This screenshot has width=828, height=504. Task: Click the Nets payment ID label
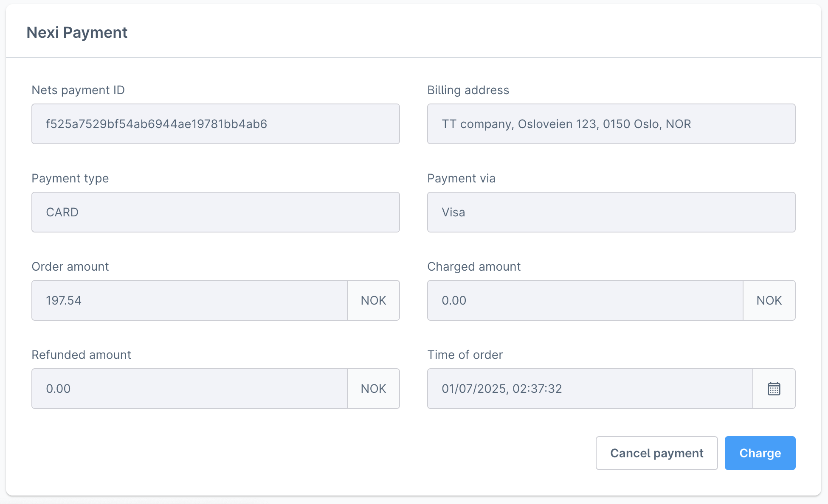78,90
